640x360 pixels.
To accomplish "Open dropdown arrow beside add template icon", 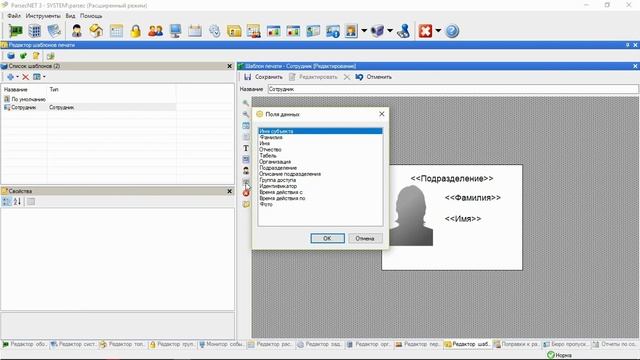I will pyautogui.click(x=17, y=77).
